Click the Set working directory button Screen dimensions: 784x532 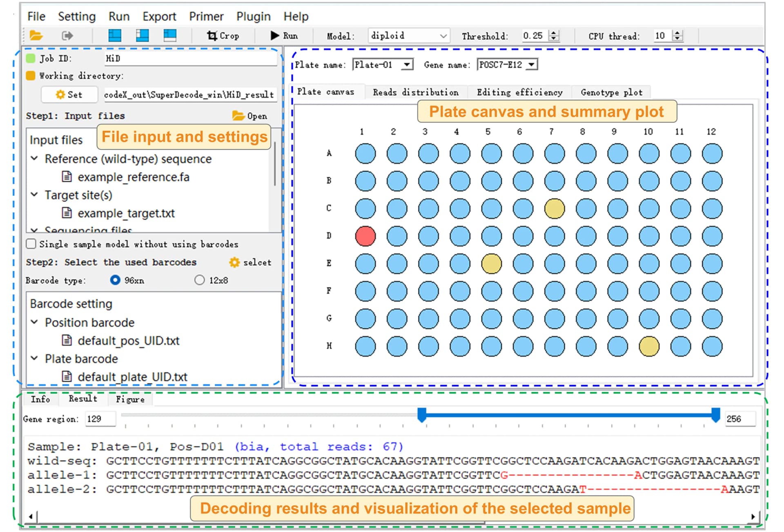[69, 95]
